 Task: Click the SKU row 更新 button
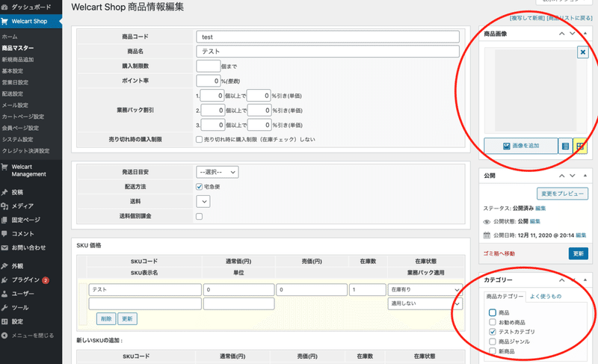(x=127, y=319)
